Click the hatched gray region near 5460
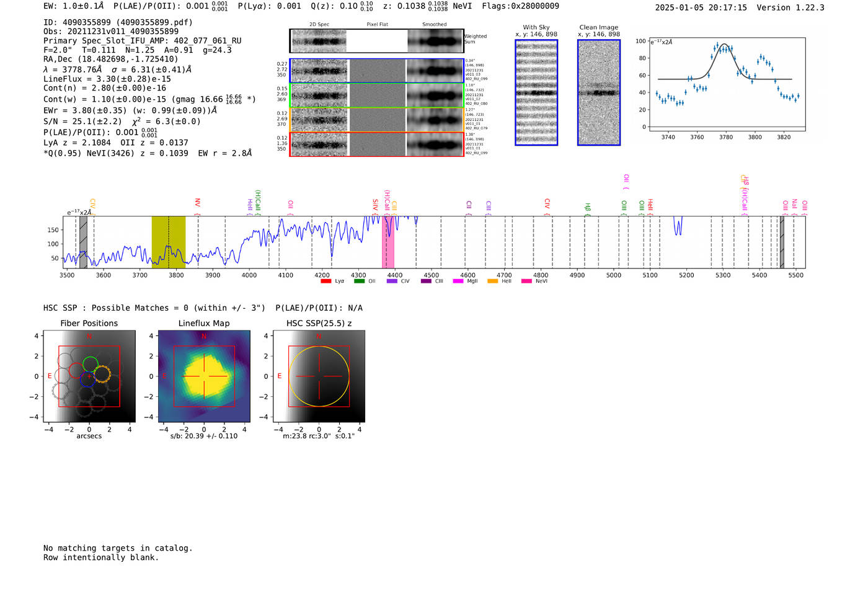The height and width of the screenshot is (591, 868). pos(782,242)
